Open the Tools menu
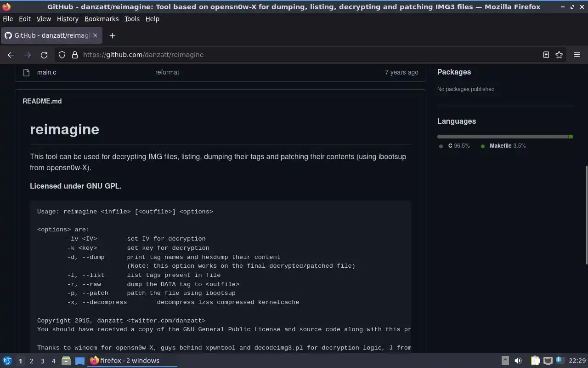The image size is (588, 368). pyautogui.click(x=132, y=19)
